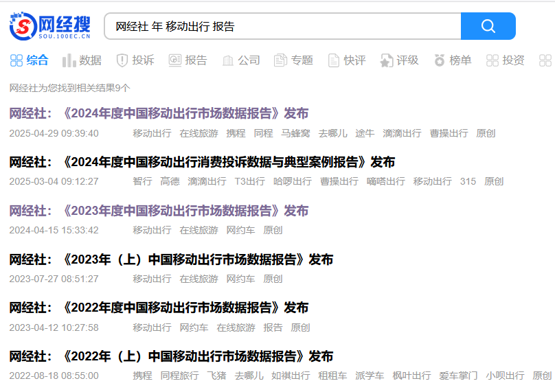This screenshot has height=392, width=555.
Task: Switch to the 数据 tab
Action: pos(90,60)
